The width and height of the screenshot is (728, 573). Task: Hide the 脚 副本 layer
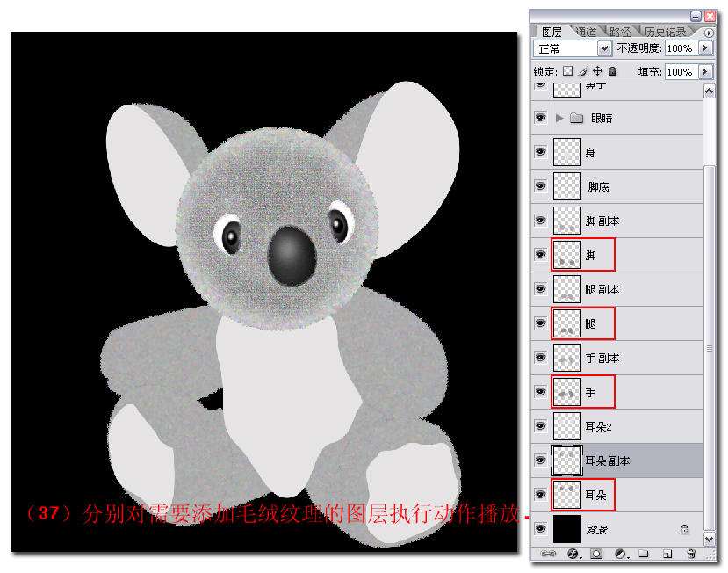540,221
